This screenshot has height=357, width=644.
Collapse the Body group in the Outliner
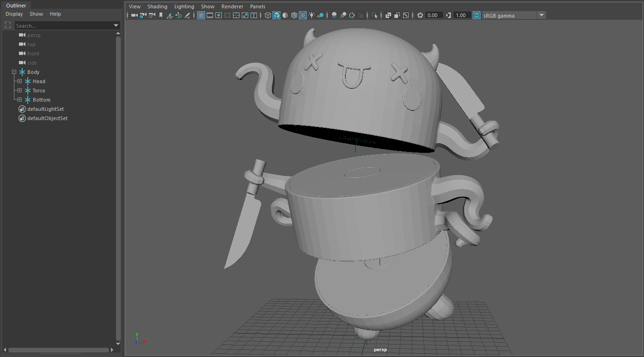click(x=14, y=72)
